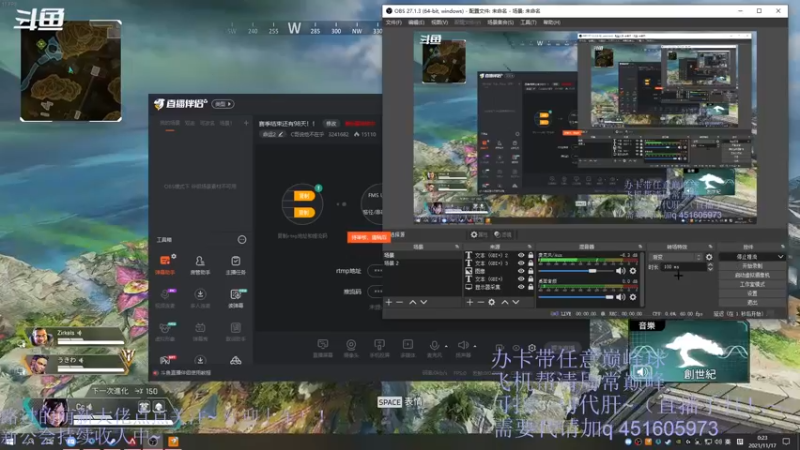Viewport: 800px width, 450px height.
Task: Mute the microphone mixer channel
Action: [620, 271]
